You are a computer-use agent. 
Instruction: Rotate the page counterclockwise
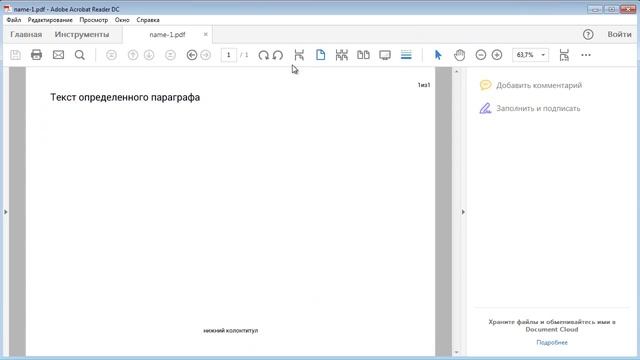278,55
